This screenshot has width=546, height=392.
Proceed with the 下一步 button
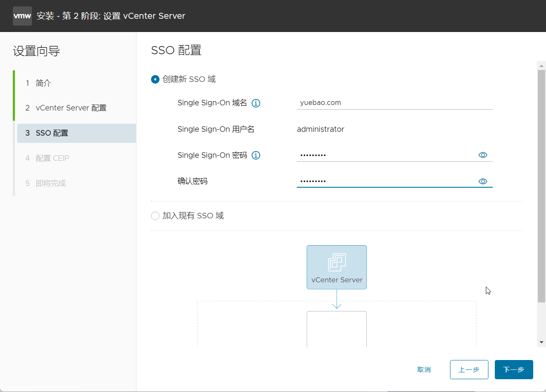tap(514, 369)
